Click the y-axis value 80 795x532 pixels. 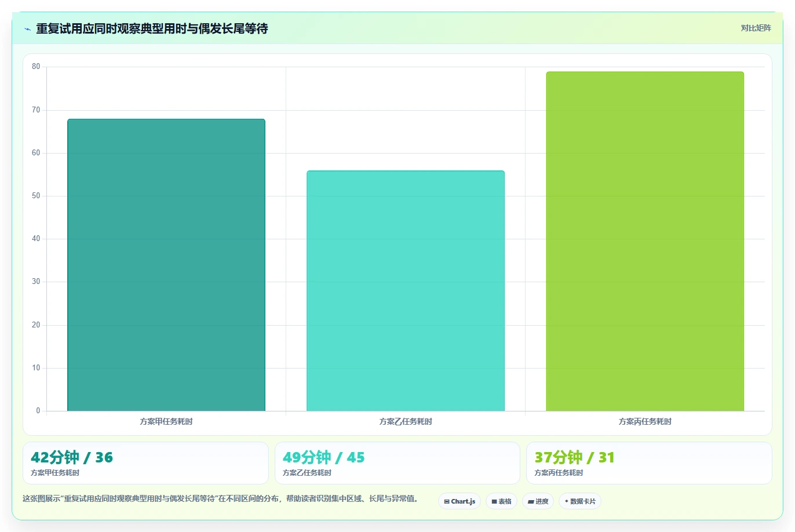coord(36,67)
